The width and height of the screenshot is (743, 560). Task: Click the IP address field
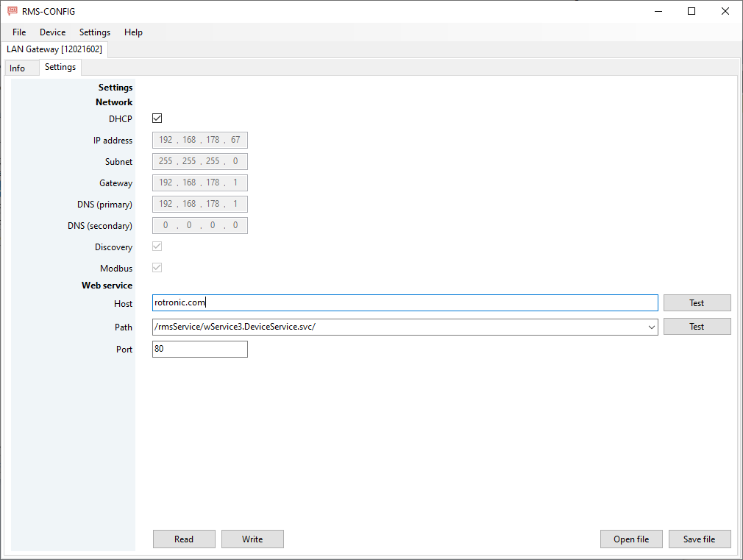pyautogui.click(x=200, y=140)
